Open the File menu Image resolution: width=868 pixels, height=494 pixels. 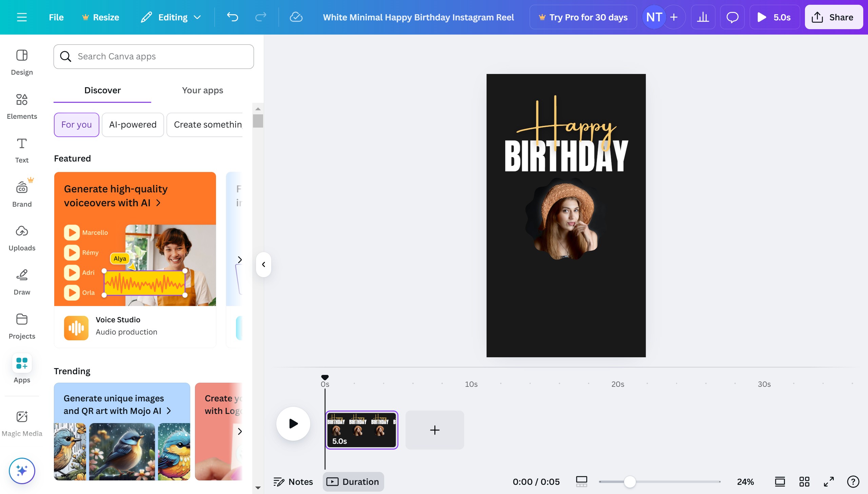click(x=56, y=17)
